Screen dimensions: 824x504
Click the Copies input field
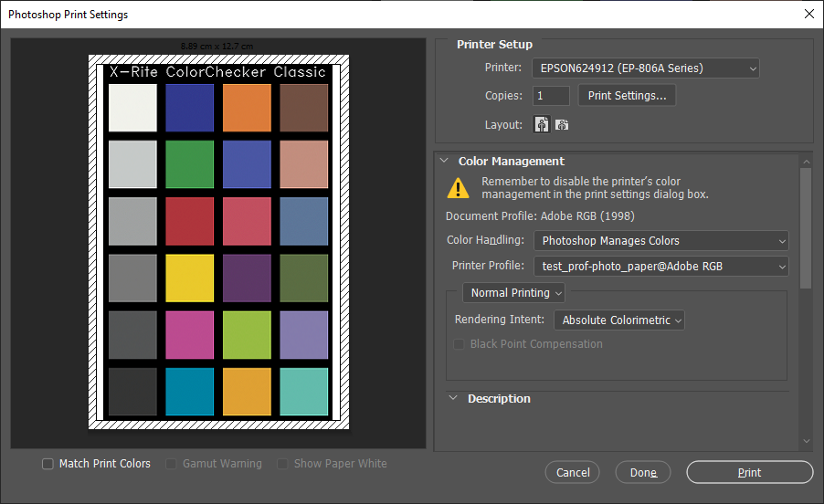point(551,96)
